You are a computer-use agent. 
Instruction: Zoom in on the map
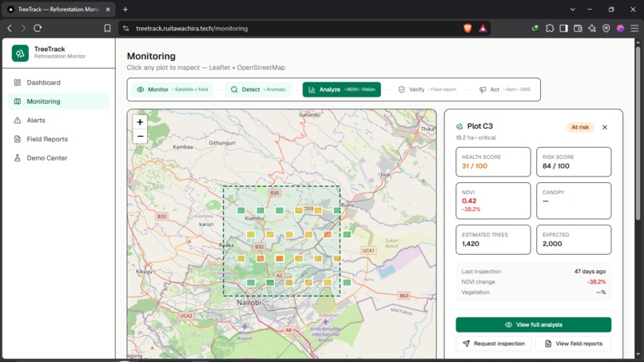(x=140, y=122)
